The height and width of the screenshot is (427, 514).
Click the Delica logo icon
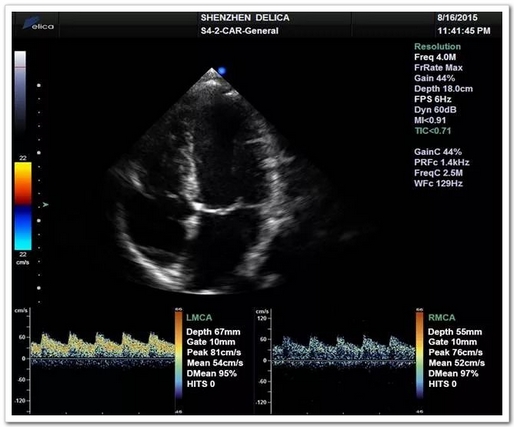[38, 23]
